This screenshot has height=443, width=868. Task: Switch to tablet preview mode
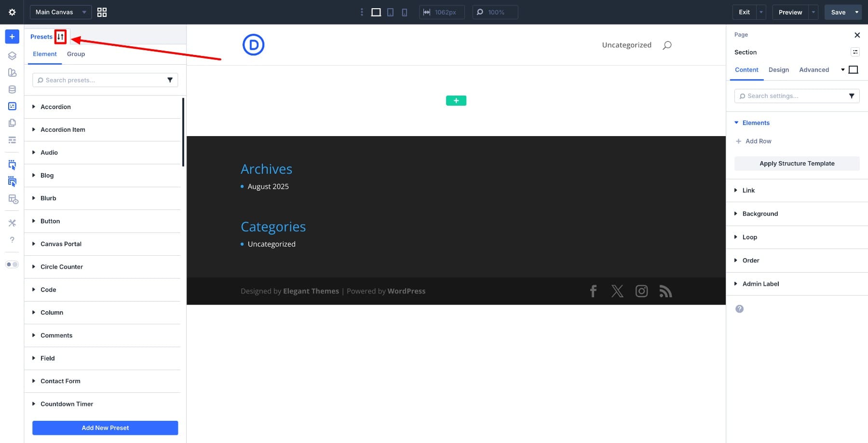tap(390, 12)
